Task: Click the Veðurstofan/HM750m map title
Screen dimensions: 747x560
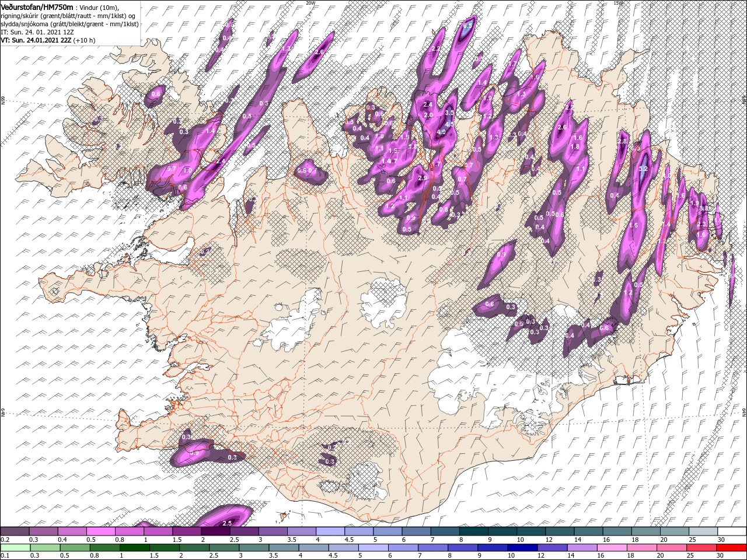Action: tap(37, 6)
